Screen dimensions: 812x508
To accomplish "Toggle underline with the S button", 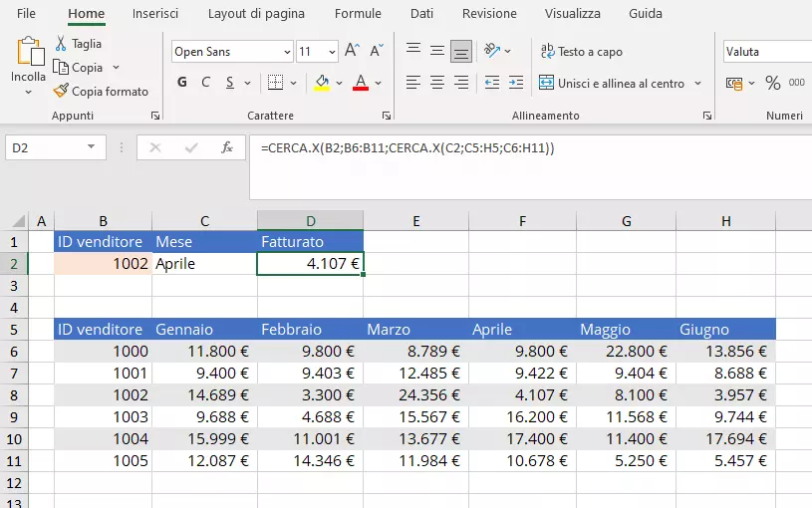I will 230,83.
